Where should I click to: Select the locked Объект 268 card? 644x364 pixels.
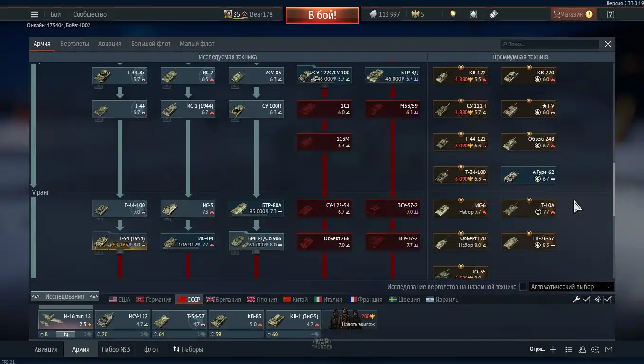324,242
